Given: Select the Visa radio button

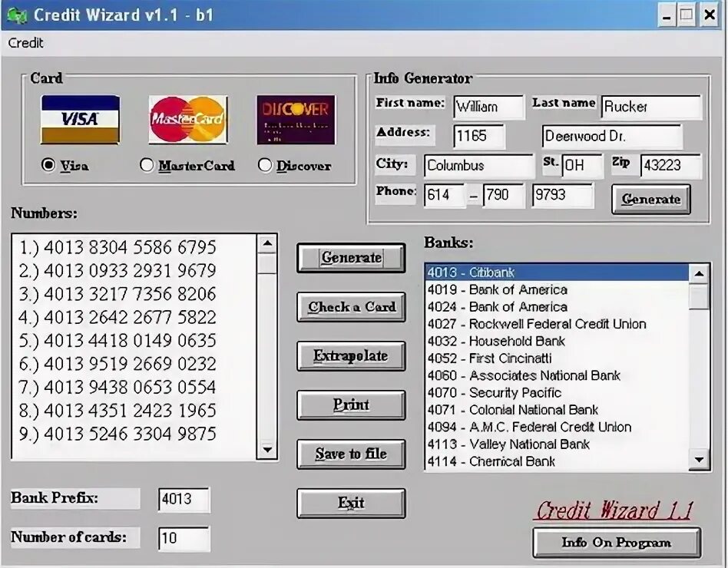Looking at the screenshot, I should pos(48,165).
